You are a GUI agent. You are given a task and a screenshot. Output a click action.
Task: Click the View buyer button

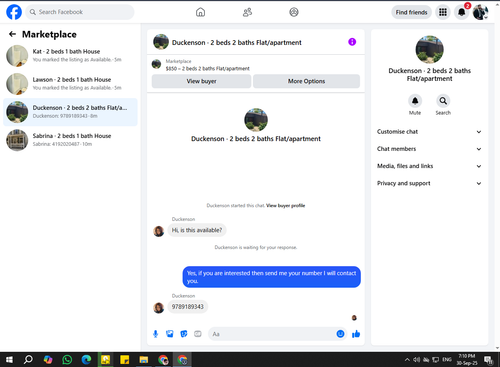tap(201, 81)
